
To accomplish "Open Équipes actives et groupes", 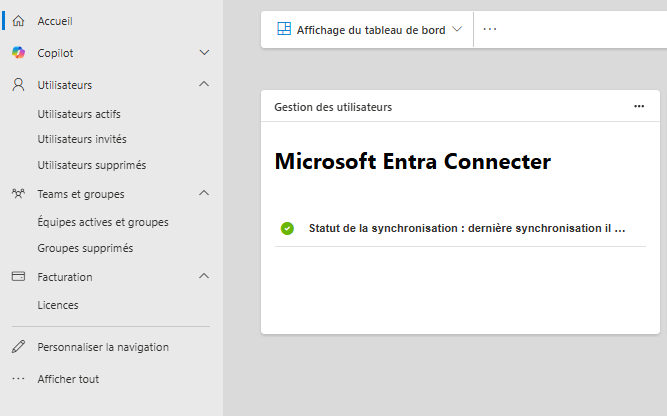I will pos(103,222).
